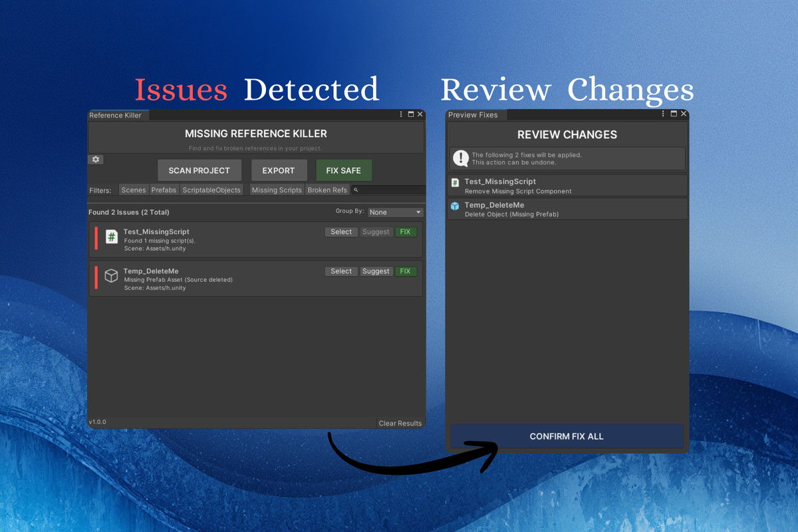Click 'Found 1 missing script(s).' text
Viewport: 798px width, 532px height.
tap(160, 241)
